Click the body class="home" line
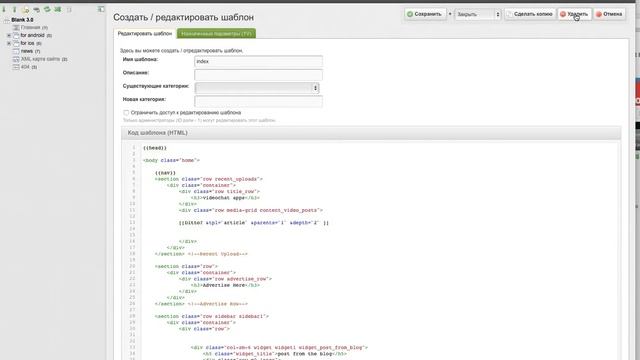 pos(171,160)
